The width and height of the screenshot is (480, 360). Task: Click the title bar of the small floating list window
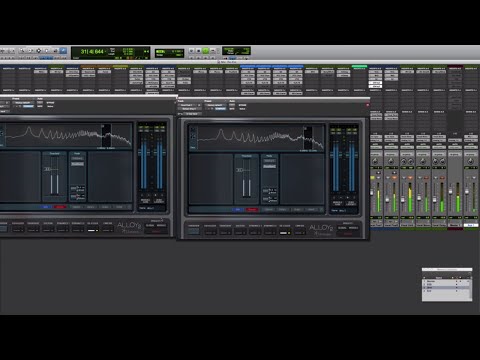[x=447, y=270]
